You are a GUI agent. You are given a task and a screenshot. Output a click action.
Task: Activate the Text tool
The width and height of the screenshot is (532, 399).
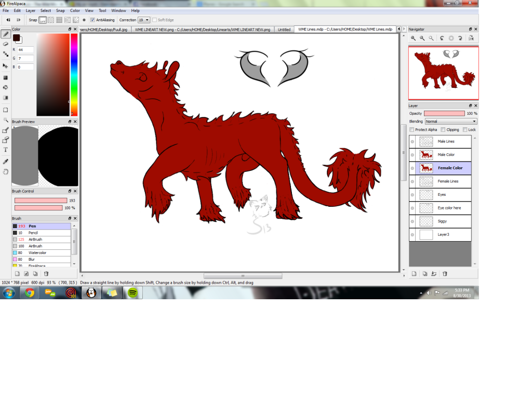(6, 150)
